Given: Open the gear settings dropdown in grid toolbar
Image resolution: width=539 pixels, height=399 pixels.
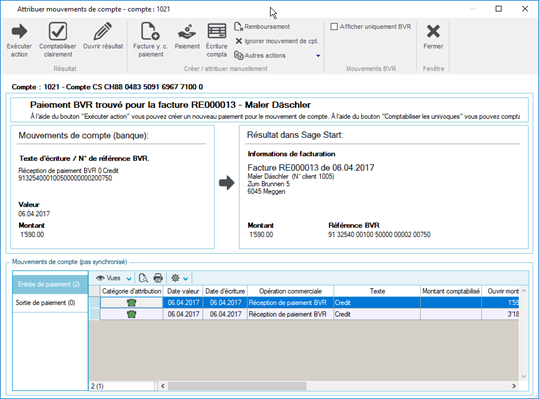Looking at the screenshot, I should tap(179, 278).
